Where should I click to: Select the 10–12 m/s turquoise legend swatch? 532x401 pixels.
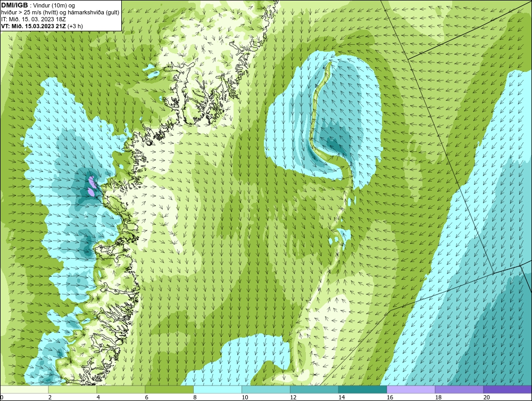coord(266,389)
